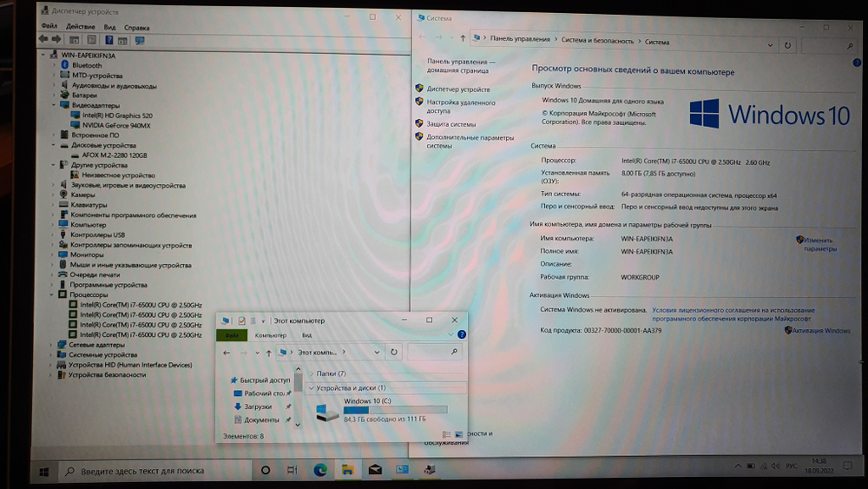Collapse the Другие устройства category
The width and height of the screenshot is (868, 489).
pos(54,165)
